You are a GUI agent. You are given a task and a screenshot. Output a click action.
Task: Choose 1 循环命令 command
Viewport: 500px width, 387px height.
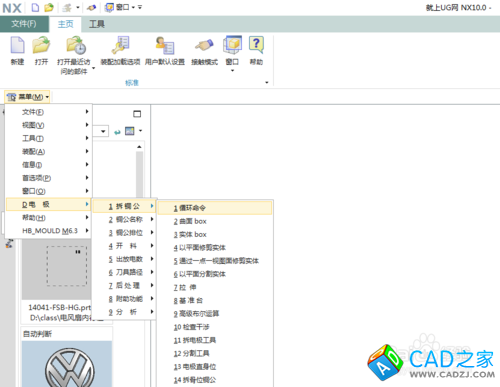tap(215, 208)
